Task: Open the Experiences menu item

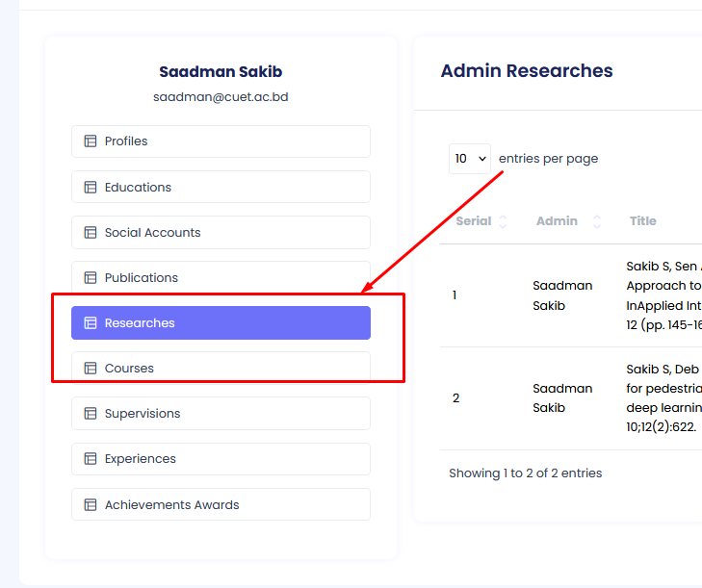Action: [221, 459]
